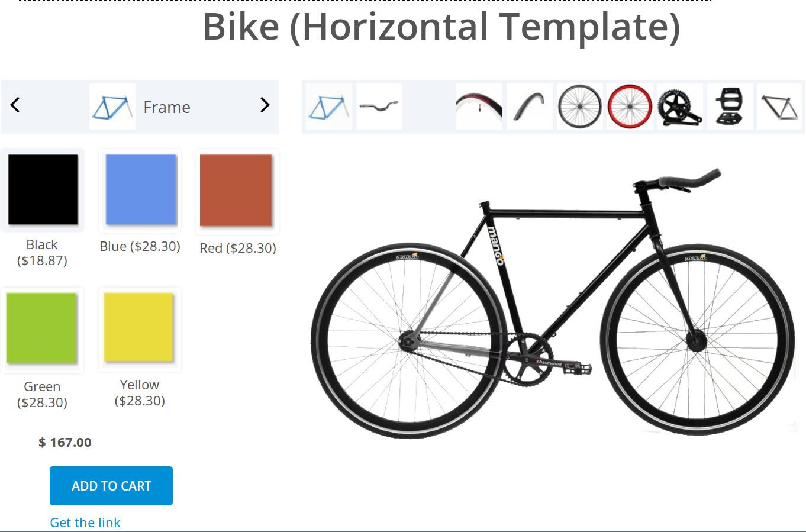Choose the black wheel component
Viewport: 806px width, 532px height.
pos(579,106)
